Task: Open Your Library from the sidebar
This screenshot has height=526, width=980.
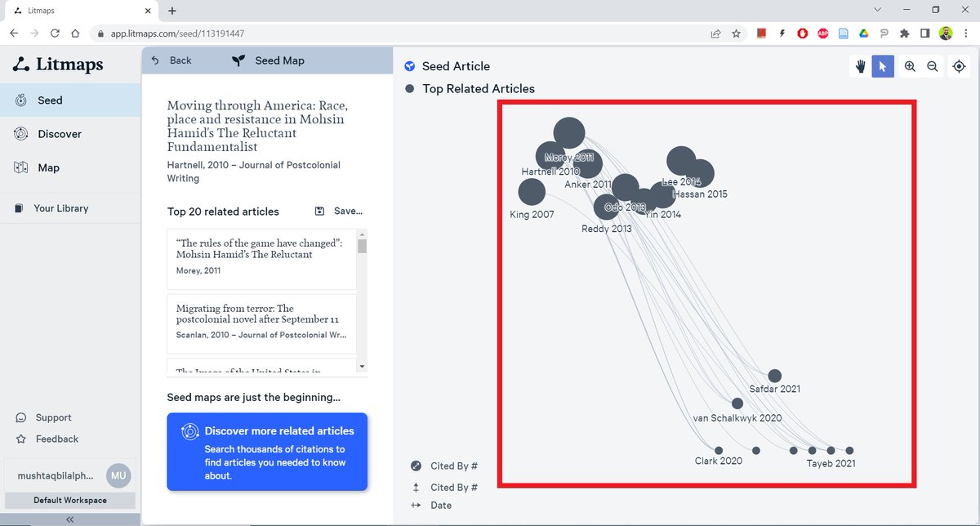Action: point(60,207)
